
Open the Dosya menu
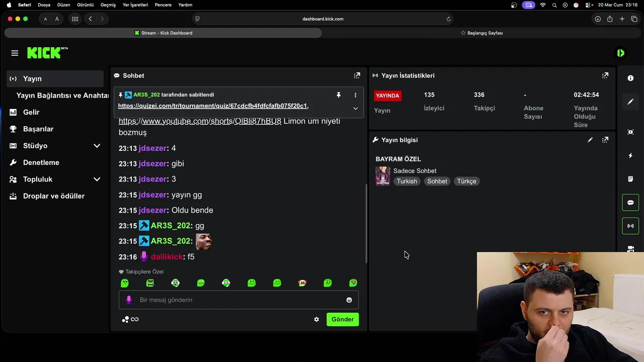(x=44, y=5)
